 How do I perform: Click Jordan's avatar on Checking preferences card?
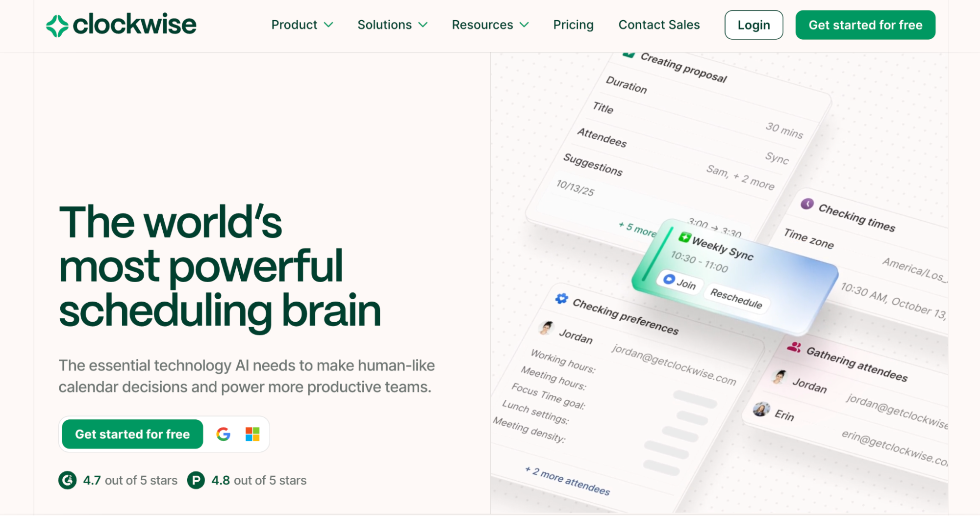point(546,328)
